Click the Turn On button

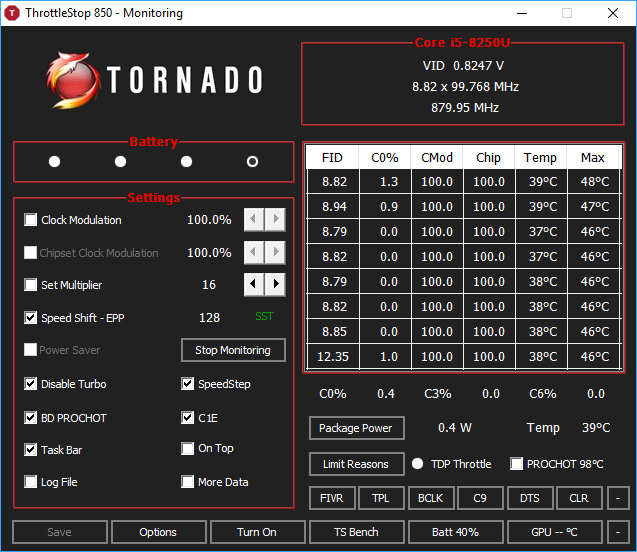[258, 532]
